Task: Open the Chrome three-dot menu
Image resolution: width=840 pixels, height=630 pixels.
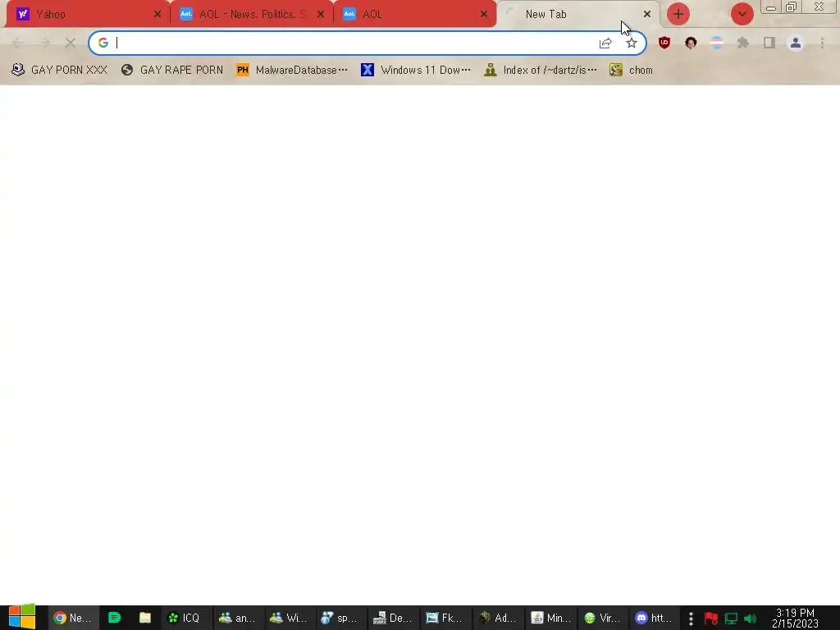Action: (822, 43)
